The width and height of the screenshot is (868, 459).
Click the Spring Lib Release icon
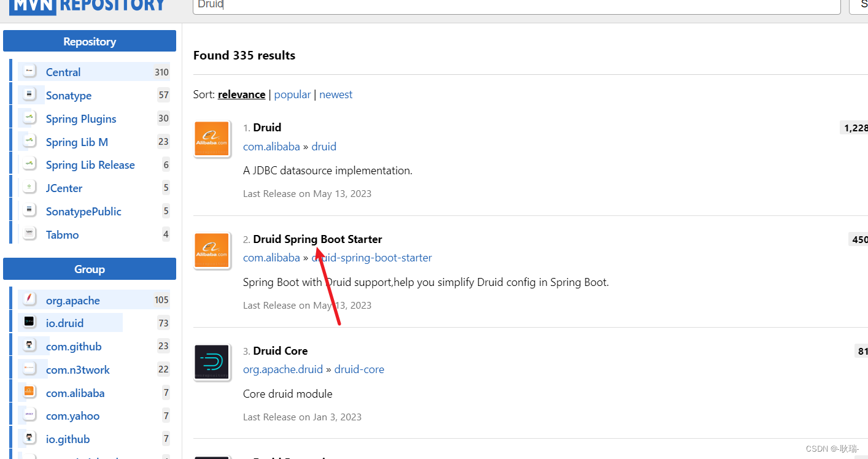pos(29,164)
